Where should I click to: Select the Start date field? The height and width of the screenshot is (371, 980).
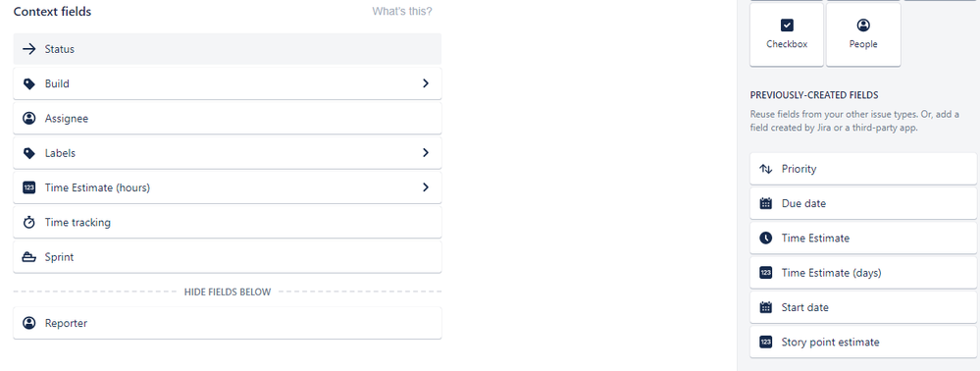click(863, 307)
